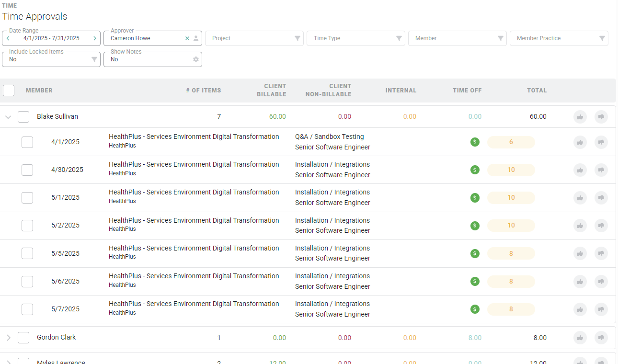Viewport: 618px width, 364px height.
Task: Reject the 4/30/2025 time entry
Action: click(601, 170)
